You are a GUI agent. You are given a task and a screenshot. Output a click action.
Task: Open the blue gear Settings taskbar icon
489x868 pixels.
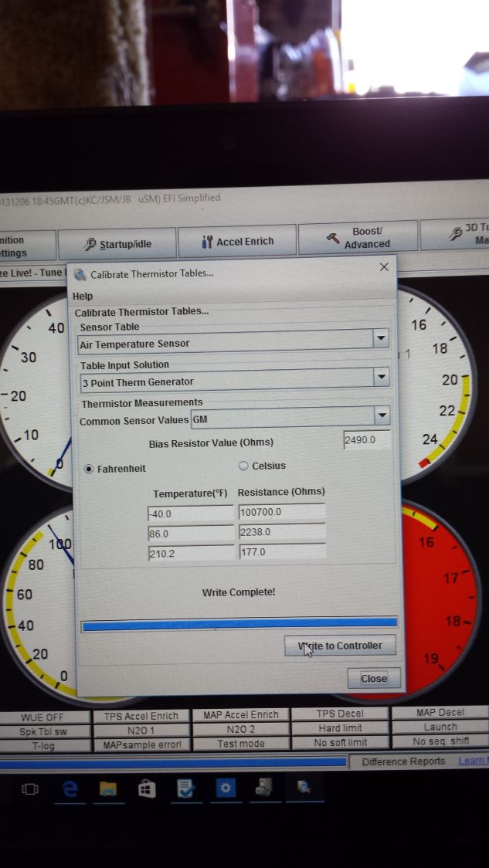(x=226, y=788)
